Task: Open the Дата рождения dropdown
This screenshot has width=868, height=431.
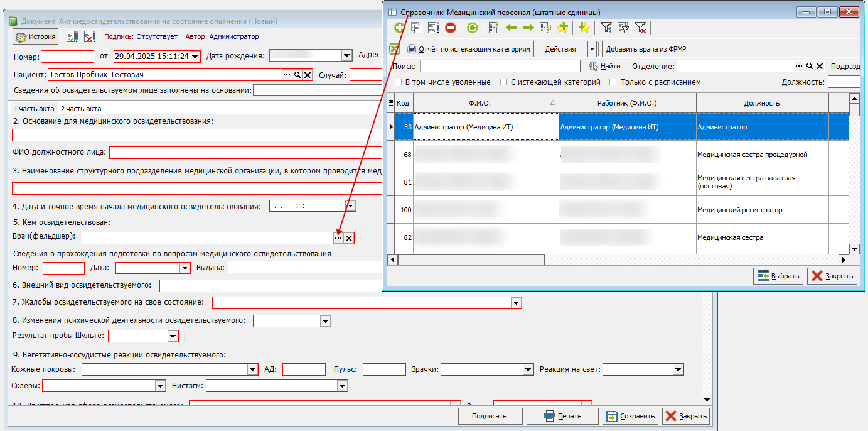Action: tap(346, 55)
